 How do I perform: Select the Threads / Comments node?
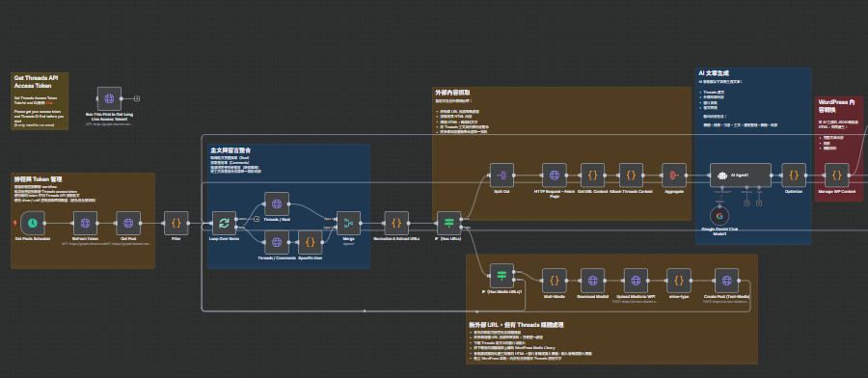(277, 242)
